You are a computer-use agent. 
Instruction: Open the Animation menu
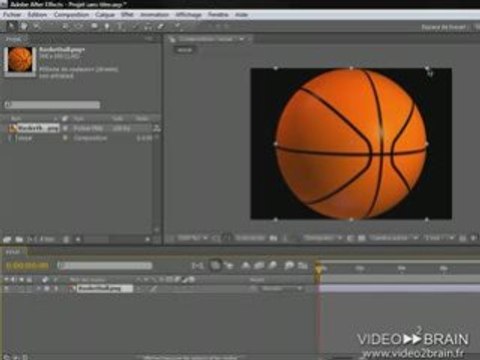[x=154, y=15]
